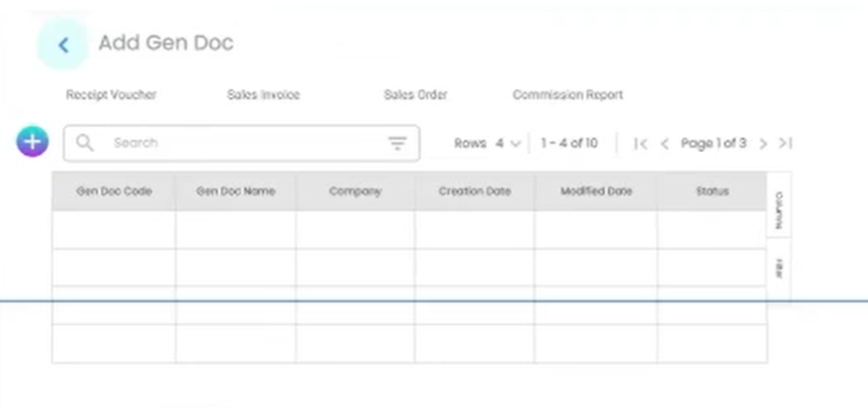
Task: Switch to the Receipt Voucher tab
Action: point(111,95)
